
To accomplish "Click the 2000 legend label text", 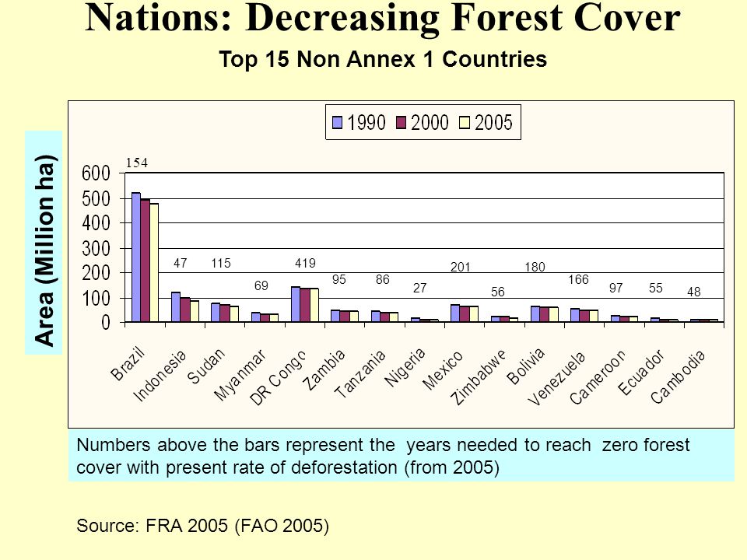I will (430, 123).
